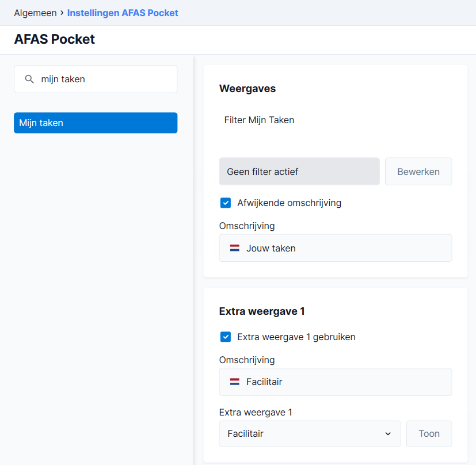Uncheck Afwijkende omschrijving checkbox
This screenshot has height=465, width=476.
point(226,203)
